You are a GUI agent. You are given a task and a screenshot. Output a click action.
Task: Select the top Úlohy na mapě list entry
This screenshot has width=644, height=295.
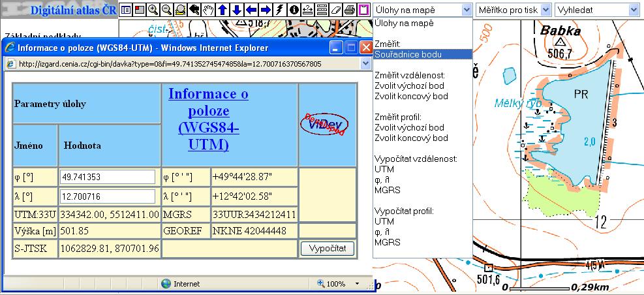(x=404, y=23)
